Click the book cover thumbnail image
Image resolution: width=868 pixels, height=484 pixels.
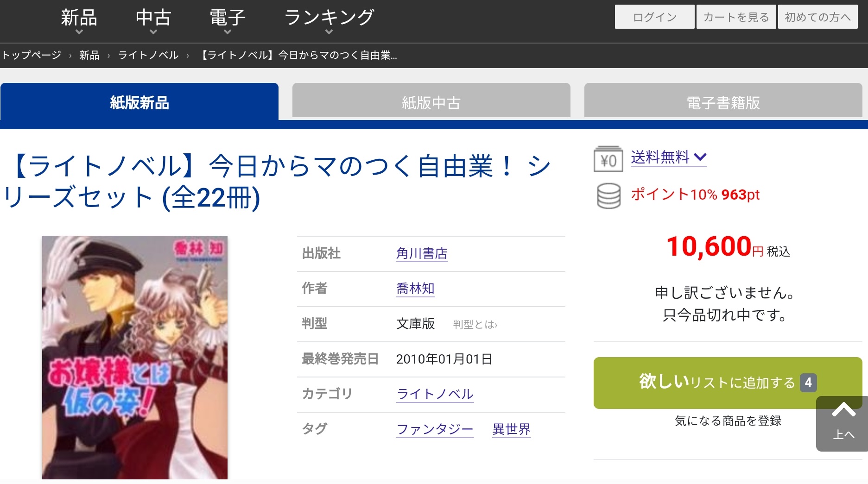coord(135,357)
